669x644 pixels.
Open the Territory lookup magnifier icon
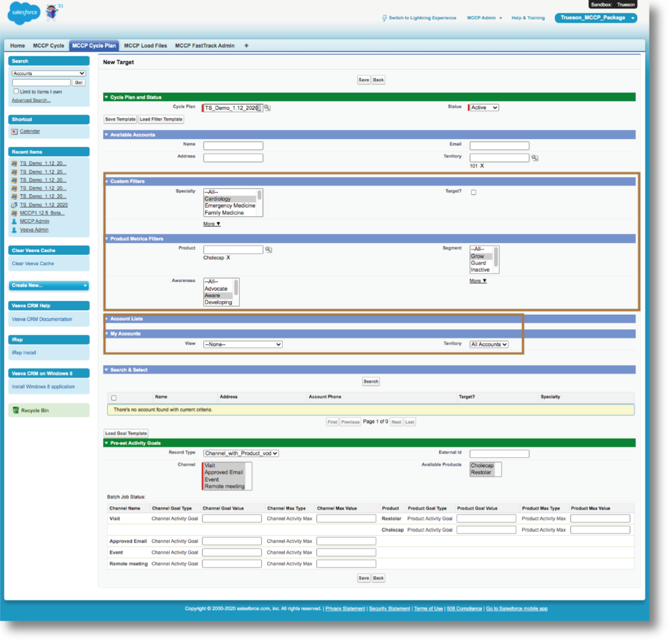click(534, 158)
